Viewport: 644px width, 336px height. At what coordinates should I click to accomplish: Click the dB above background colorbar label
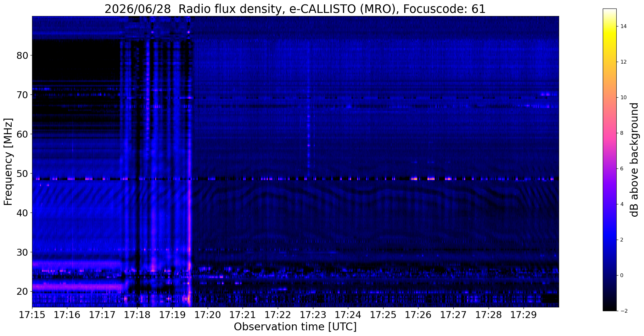(635, 160)
